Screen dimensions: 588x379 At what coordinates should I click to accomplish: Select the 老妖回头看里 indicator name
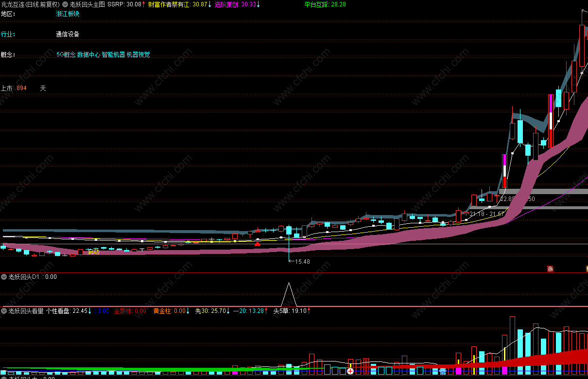coord(26,310)
